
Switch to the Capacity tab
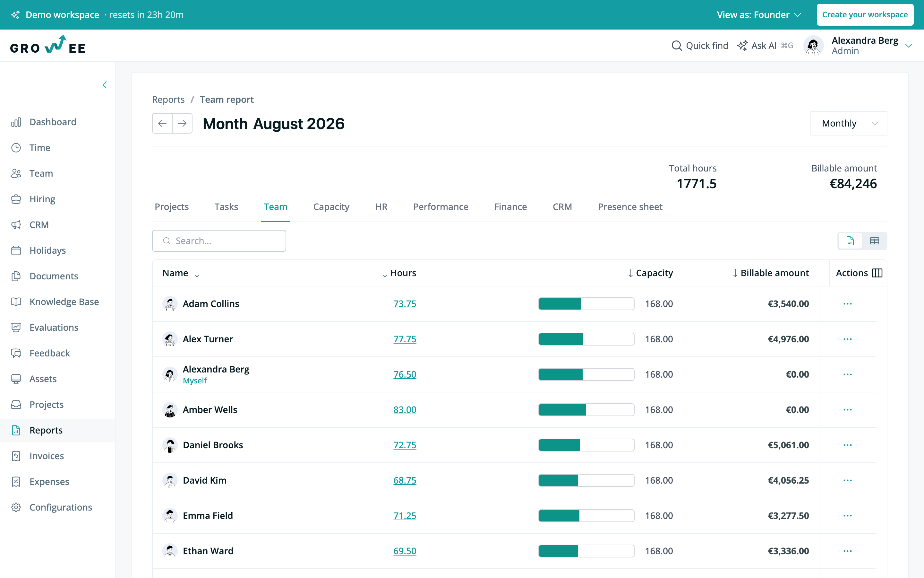[331, 207]
